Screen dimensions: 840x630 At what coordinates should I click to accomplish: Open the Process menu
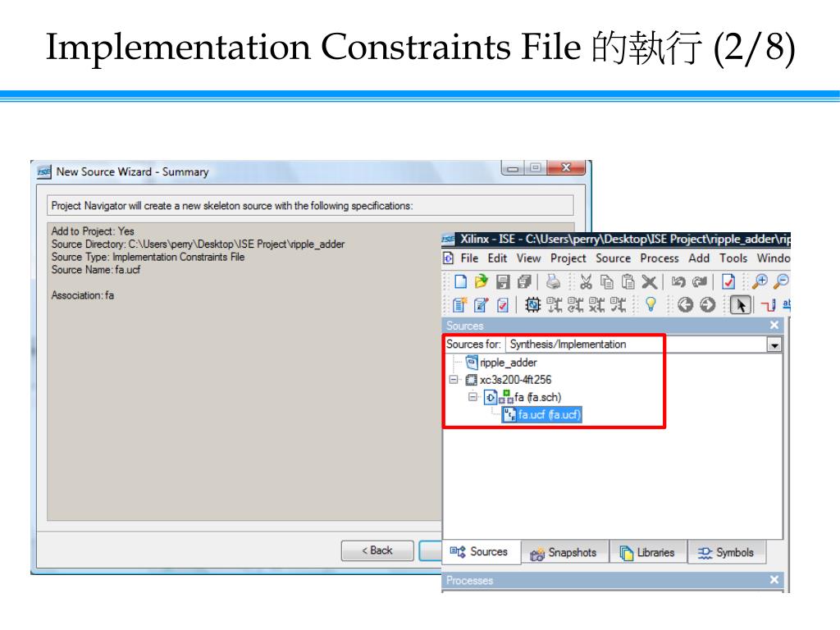[x=659, y=258]
